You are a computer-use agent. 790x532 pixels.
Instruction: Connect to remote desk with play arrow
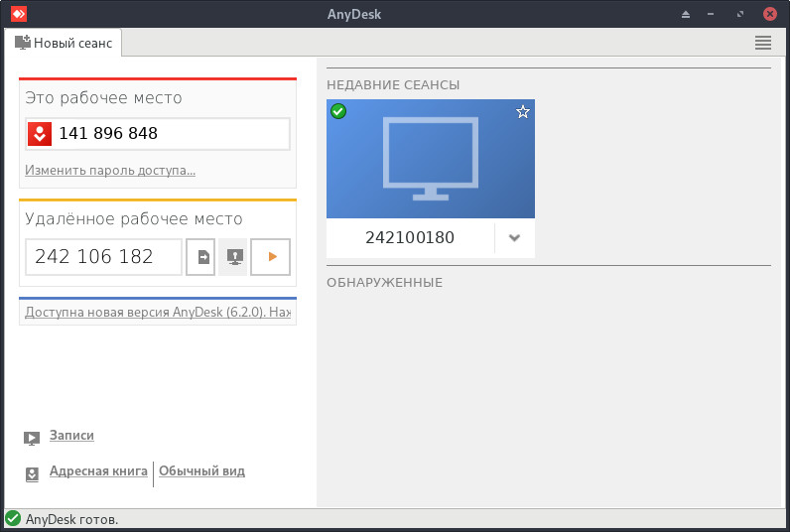[x=271, y=257]
